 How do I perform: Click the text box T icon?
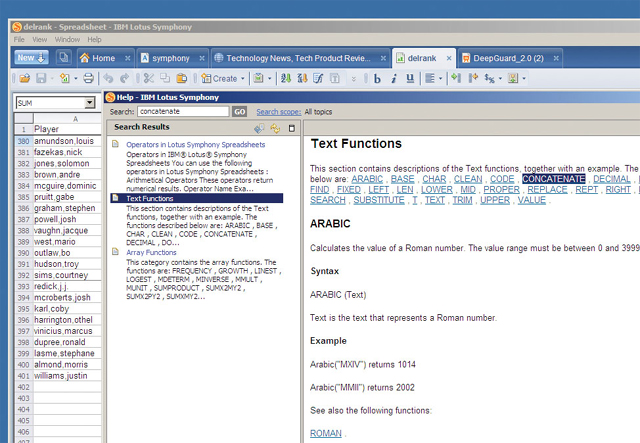[335, 78]
